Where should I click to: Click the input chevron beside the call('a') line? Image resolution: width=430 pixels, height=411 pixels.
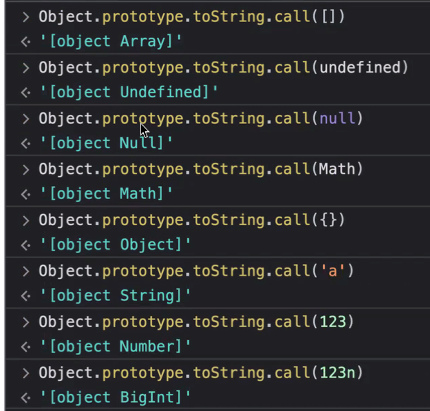pyautogui.click(x=26, y=271)
